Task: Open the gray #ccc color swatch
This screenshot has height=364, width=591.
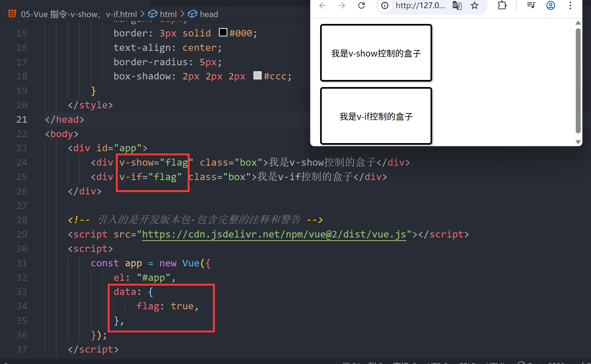Action: coord(257,75)
